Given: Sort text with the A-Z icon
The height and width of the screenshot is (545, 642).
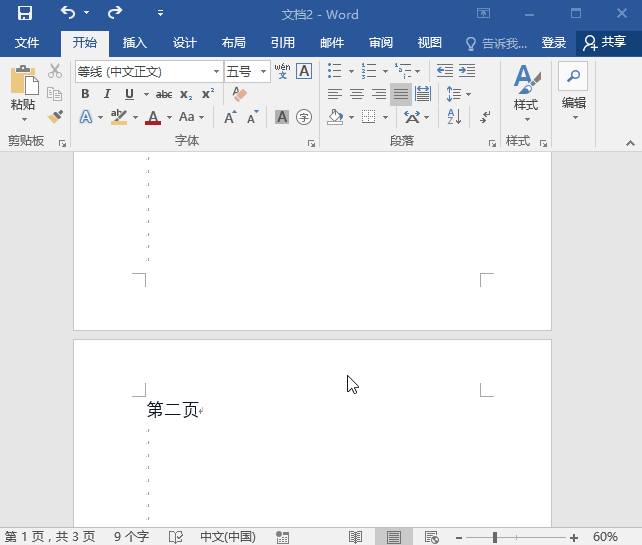Looking at the screenshot, I should pos(454,117).
